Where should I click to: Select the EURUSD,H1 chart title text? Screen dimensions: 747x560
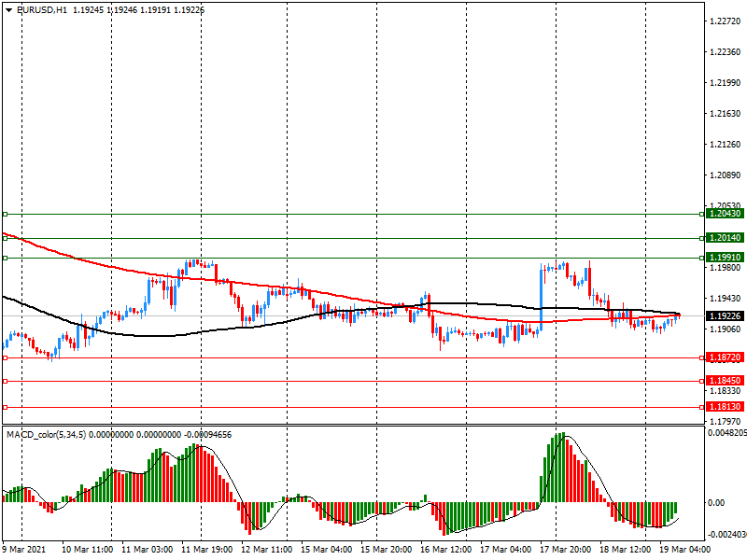[x=42, y=9]
